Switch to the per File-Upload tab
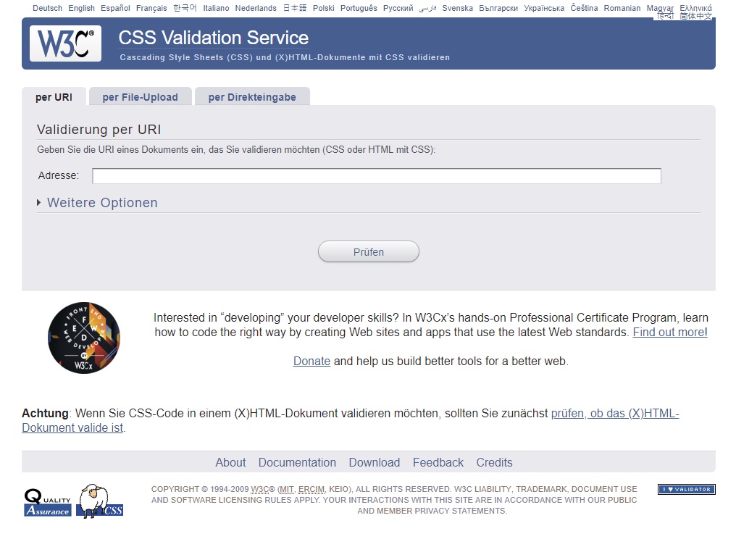 click(x=140, y=97)
